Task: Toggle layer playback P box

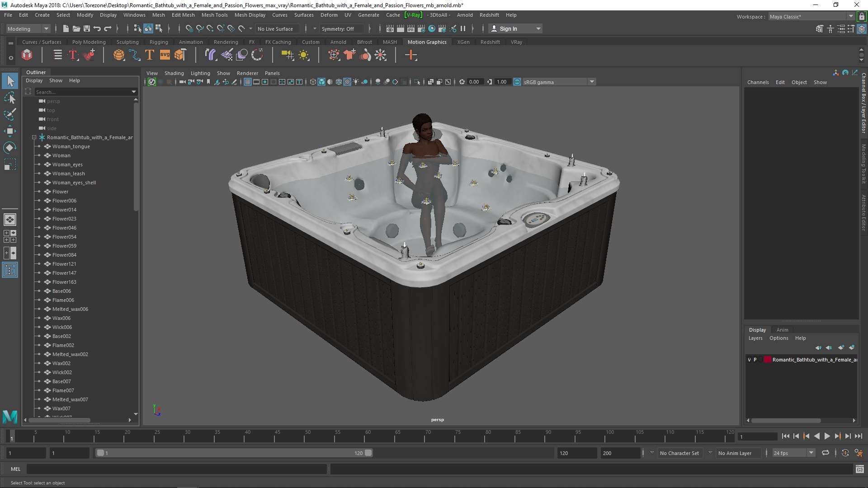Action: [755, 360]
